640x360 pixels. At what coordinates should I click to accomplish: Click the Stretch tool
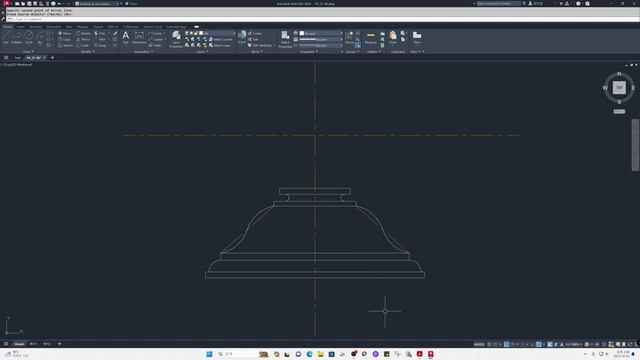coord(65,45)
